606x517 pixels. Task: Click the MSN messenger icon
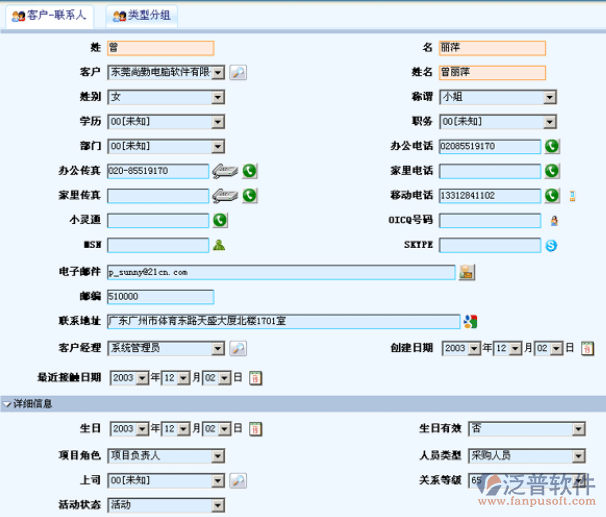[x=219, y=245]
